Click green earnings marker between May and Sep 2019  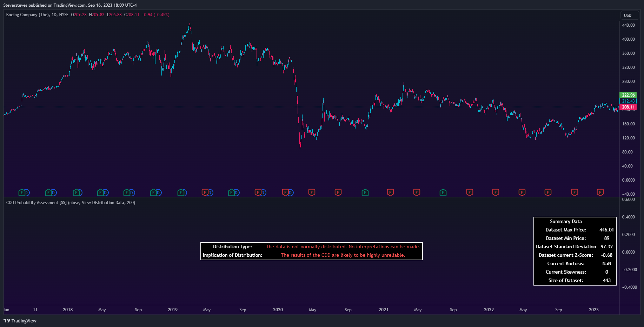(232, 192)
